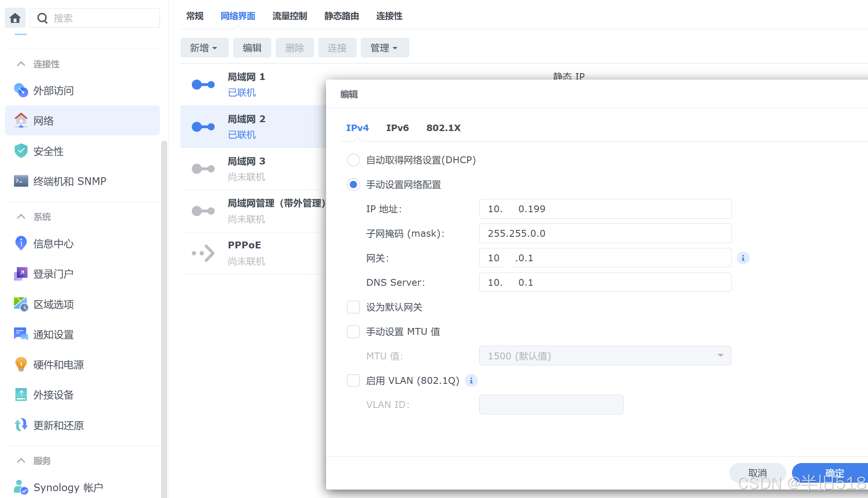The width and height of the screenshot is (868, 498).
Task: Click the VLAN info icon
Action: (471, 380)
